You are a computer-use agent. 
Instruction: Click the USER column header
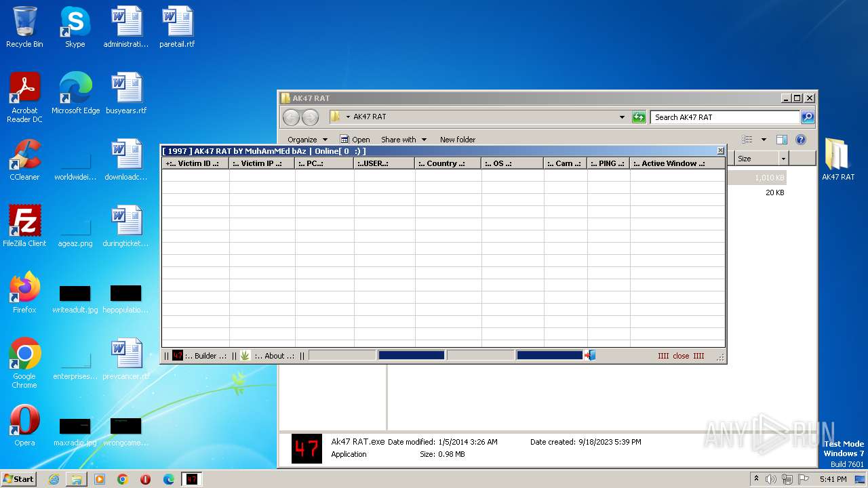384,163
